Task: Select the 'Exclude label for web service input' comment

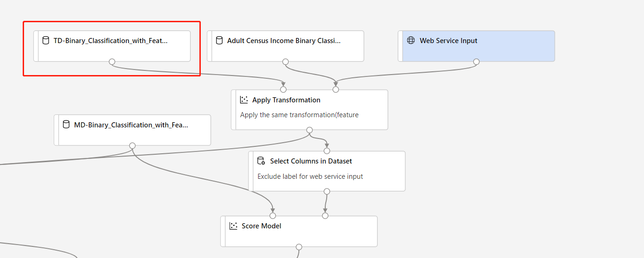Action: pos(310,176)
